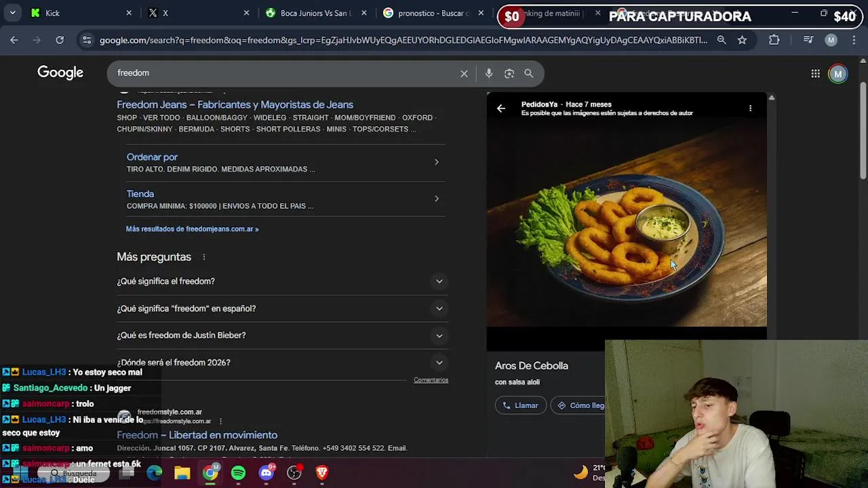Close the Boca Juniors Vs San L tab
The width and height of the screenshot is (868, 488).
pos(364,13)
